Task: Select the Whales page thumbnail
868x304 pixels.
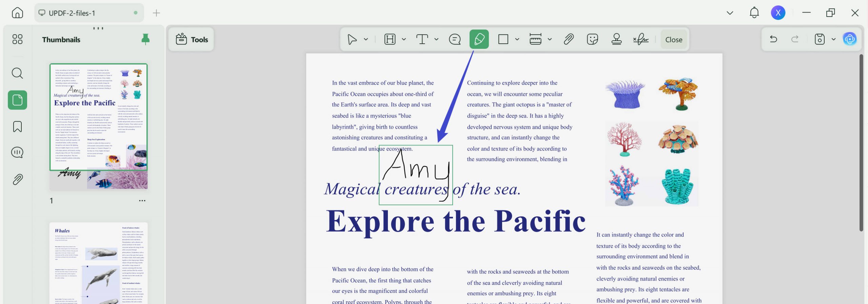Action: (99, 263)
